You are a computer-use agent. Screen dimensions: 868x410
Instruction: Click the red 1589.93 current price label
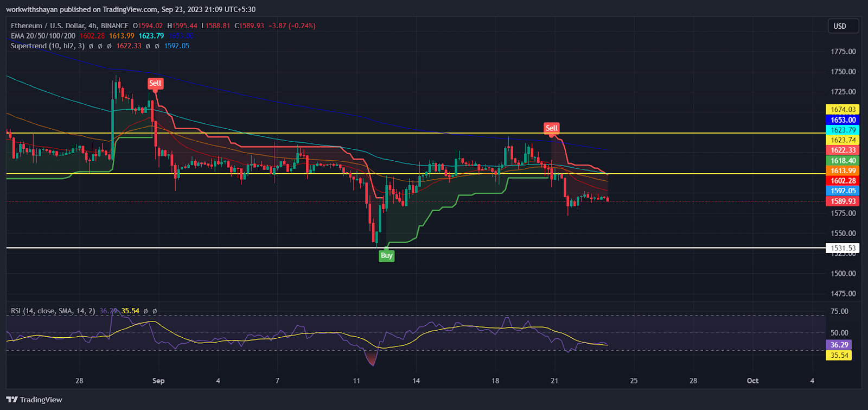tap(843, 201)
